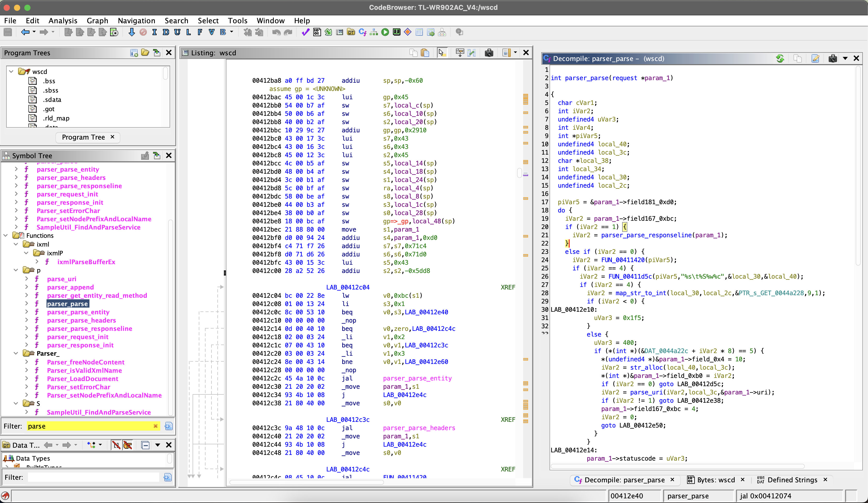This screenshot has height=503, width=868.
Task: Toggle Data Types filter arrays button
Action: tap(116, 445)
